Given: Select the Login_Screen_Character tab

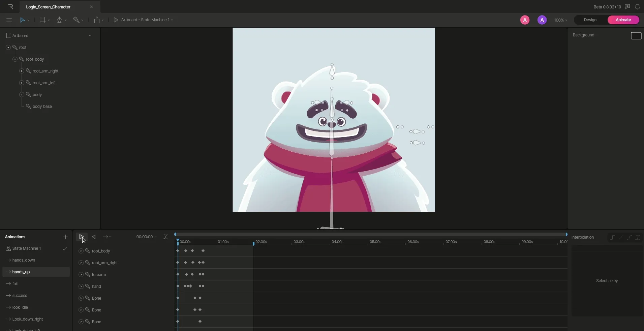Looking at the screenshot, I should tap(49, 7).
